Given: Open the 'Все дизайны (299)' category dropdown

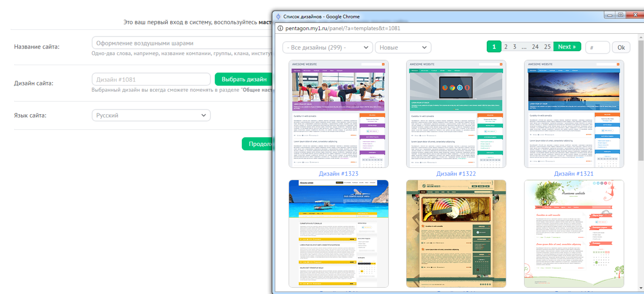Looking at the screenshot, I should tap(327, 47).
